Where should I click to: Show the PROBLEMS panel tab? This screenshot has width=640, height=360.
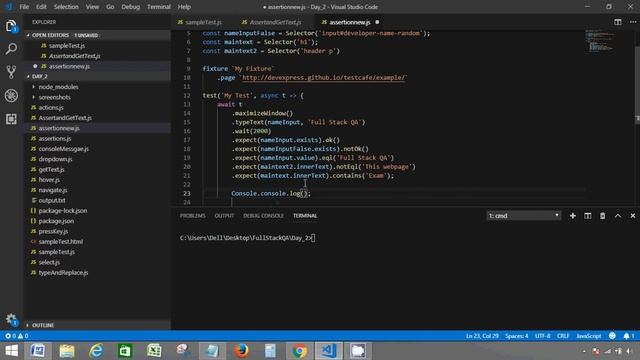(193, 216)
